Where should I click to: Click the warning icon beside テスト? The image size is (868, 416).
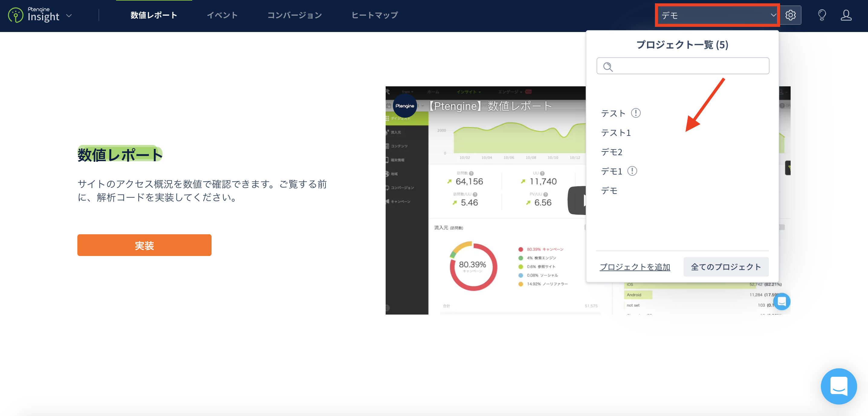636,113
